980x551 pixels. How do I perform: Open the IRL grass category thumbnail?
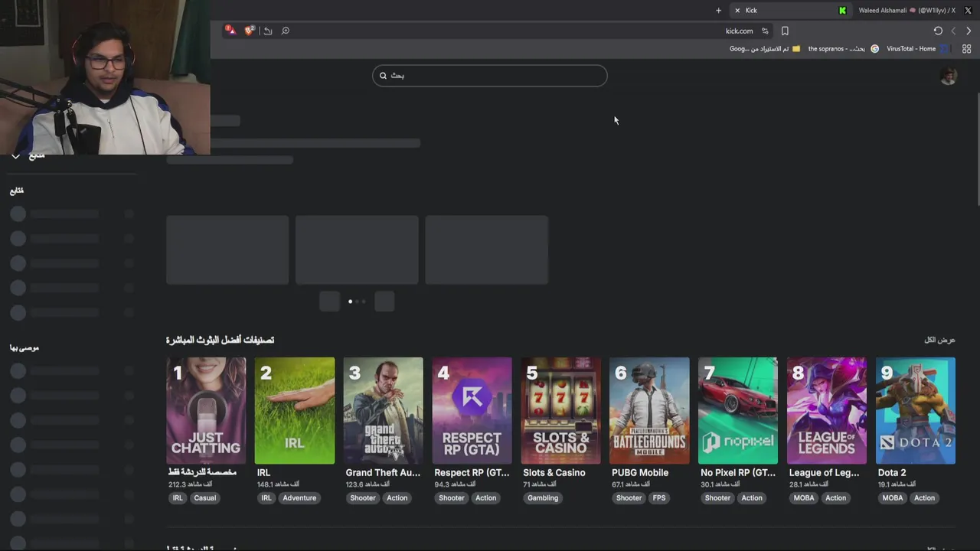pos(295,410)
